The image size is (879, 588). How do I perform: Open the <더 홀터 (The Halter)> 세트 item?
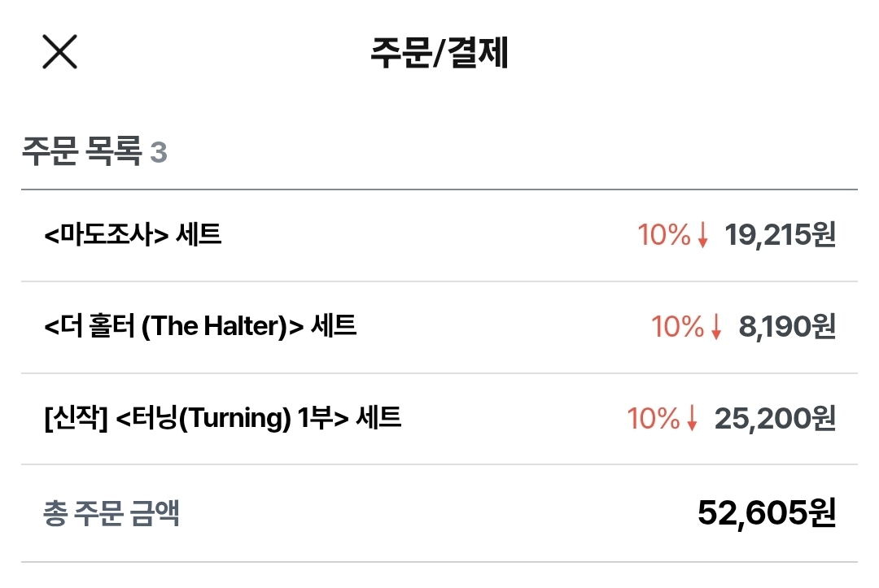199,327
